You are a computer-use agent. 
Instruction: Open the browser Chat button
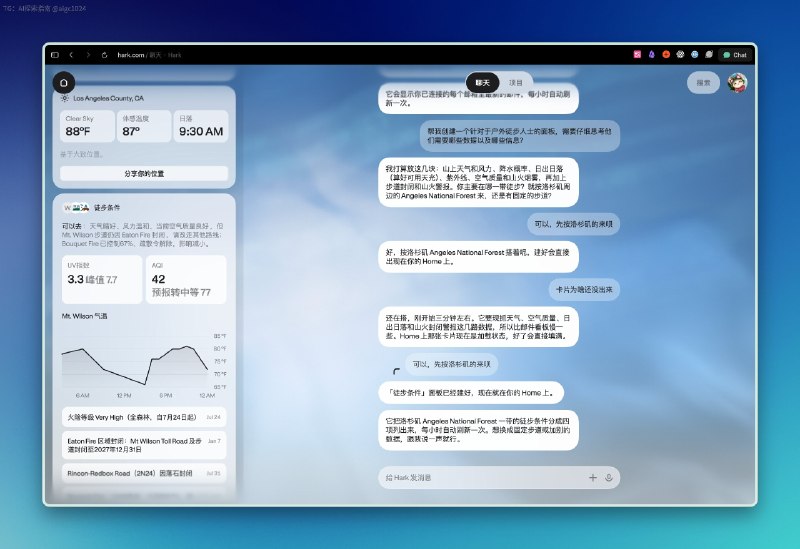tap(735, 55)
